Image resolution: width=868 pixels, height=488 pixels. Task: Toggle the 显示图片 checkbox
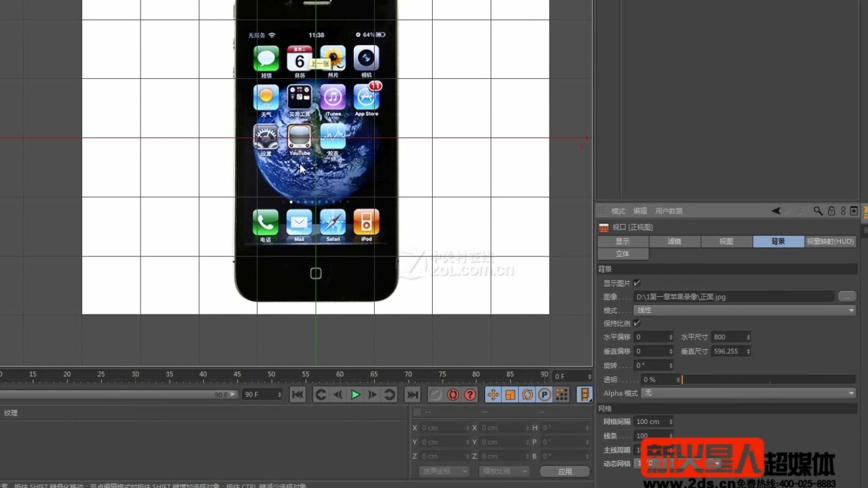point(637,283)
